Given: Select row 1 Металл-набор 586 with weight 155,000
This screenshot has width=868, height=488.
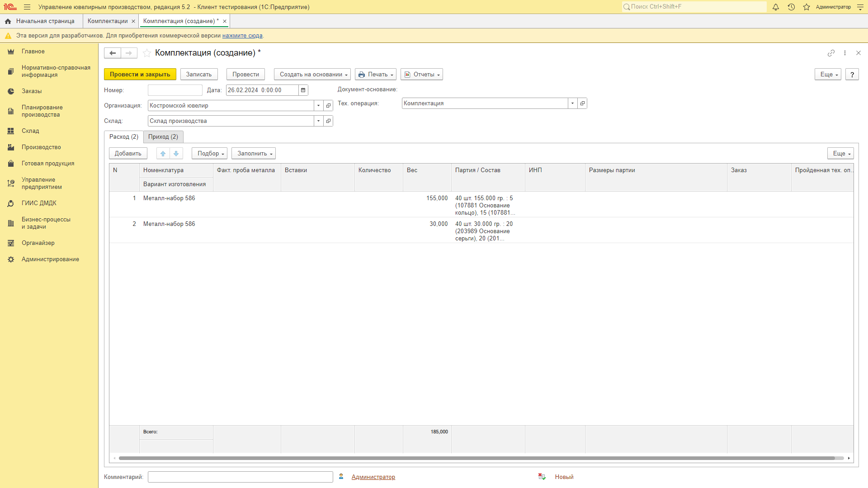Looking at the screenshot, I should pyautogui.click(x=481, y=205).
